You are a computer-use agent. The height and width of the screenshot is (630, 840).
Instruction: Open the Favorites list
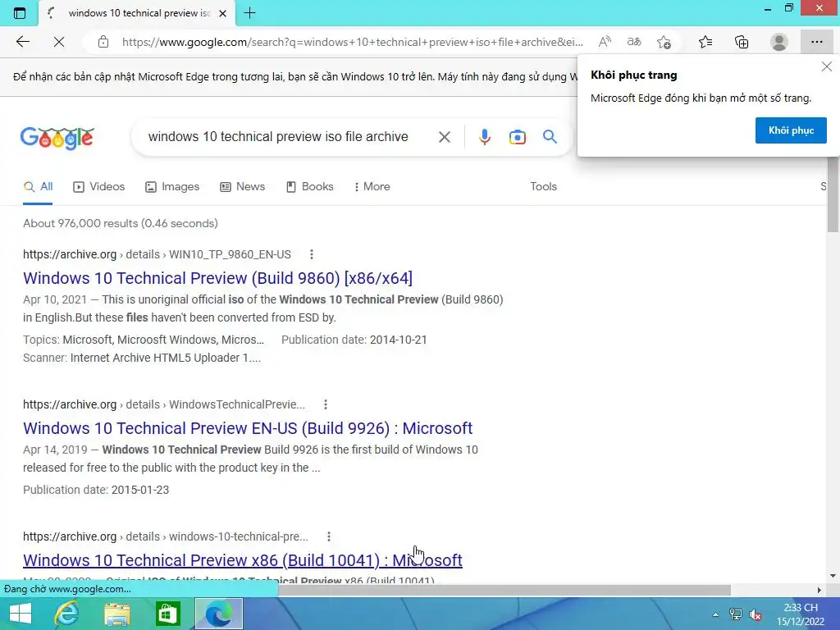click(705, 42)
